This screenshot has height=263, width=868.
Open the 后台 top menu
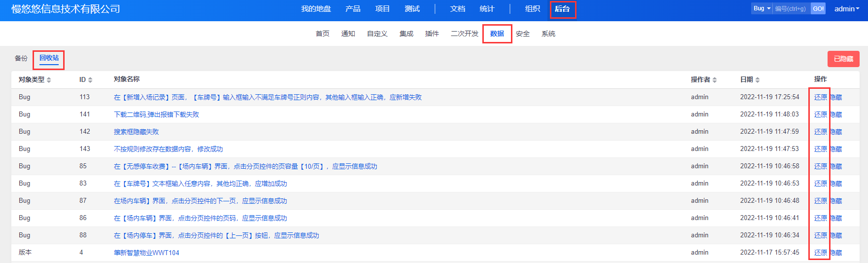[562, 9]
